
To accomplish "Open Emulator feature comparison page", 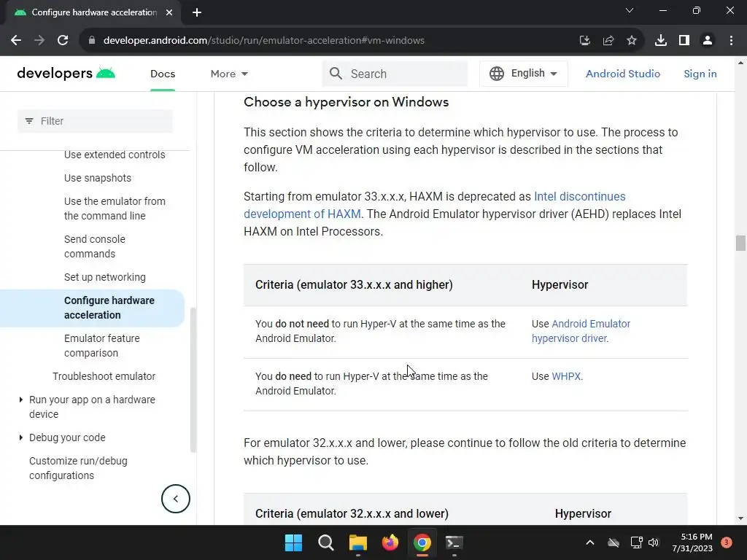I will coord(102,346).
